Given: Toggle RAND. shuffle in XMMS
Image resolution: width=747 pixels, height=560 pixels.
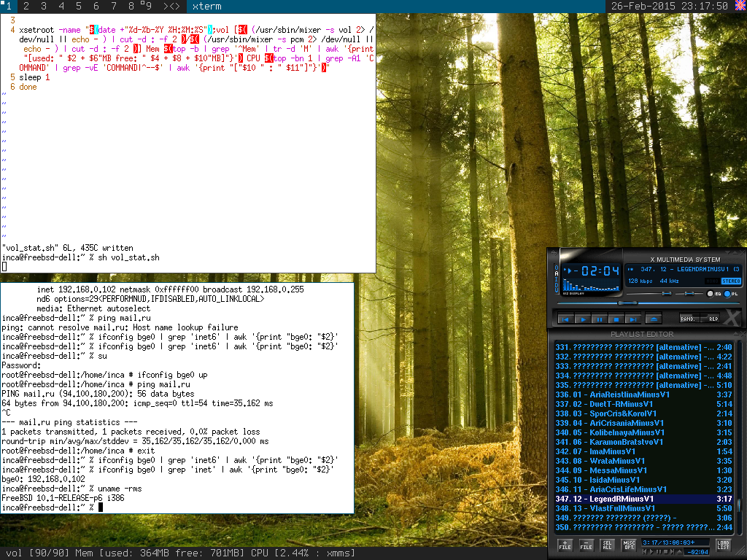Looking at the screenshot, I should 689,319.
